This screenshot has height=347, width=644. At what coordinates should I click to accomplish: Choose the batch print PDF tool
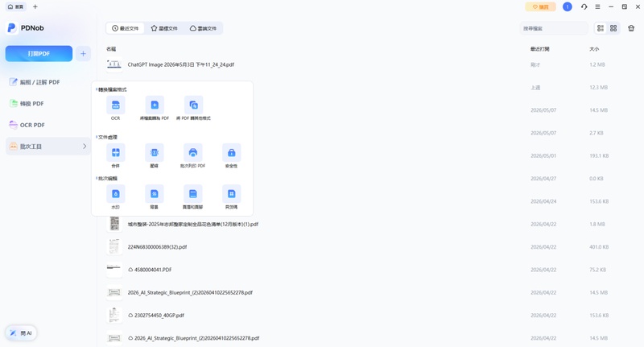(x=192, y=153)
